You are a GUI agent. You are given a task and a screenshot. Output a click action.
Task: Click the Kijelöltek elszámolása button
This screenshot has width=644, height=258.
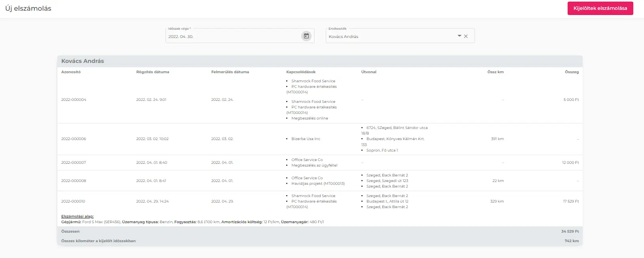coord(600,8)
